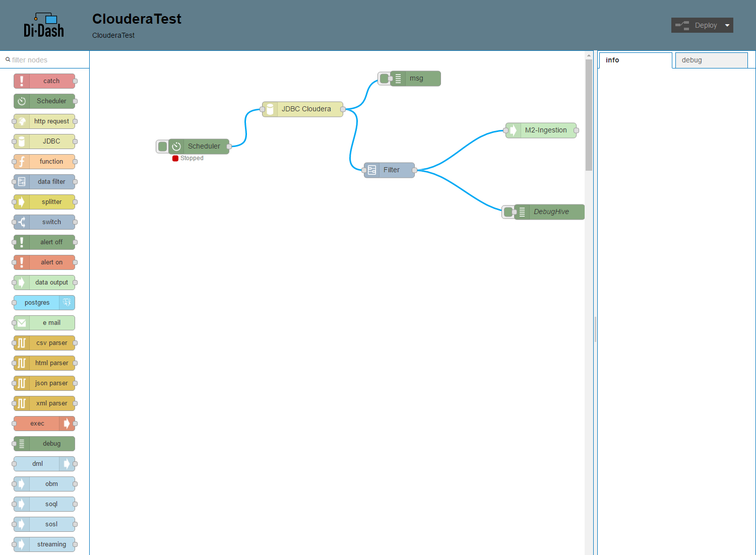
Task: Select the sosl palette node
Action: pos(44,524)
